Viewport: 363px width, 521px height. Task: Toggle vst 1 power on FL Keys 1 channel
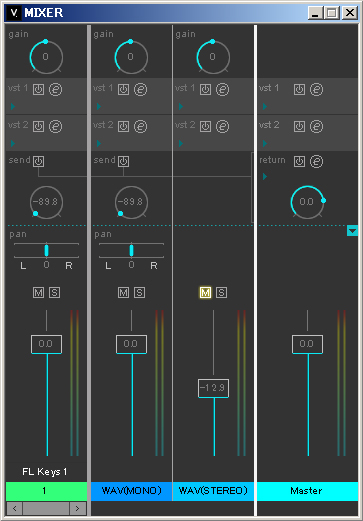pyautogui.click(x=38, y=89)
